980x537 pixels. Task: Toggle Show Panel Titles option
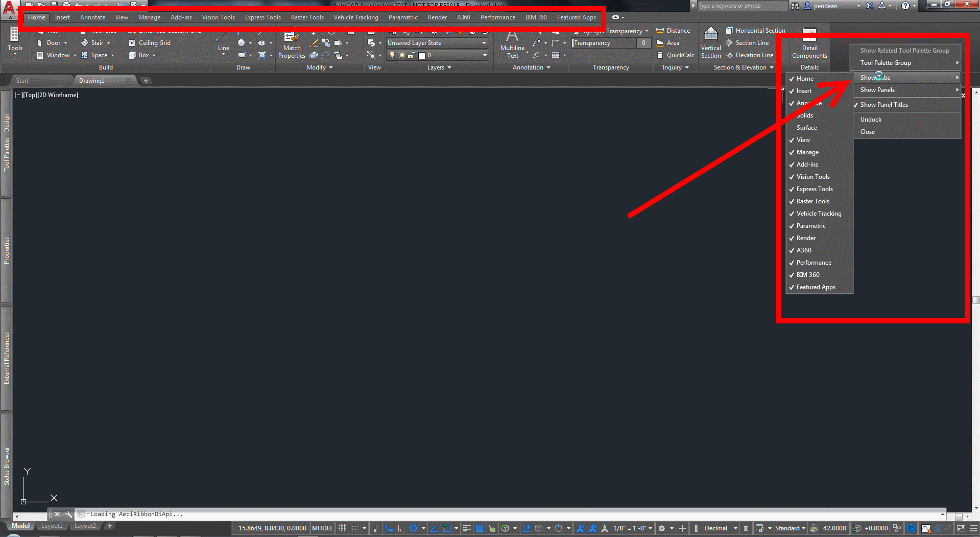[885, 104]
